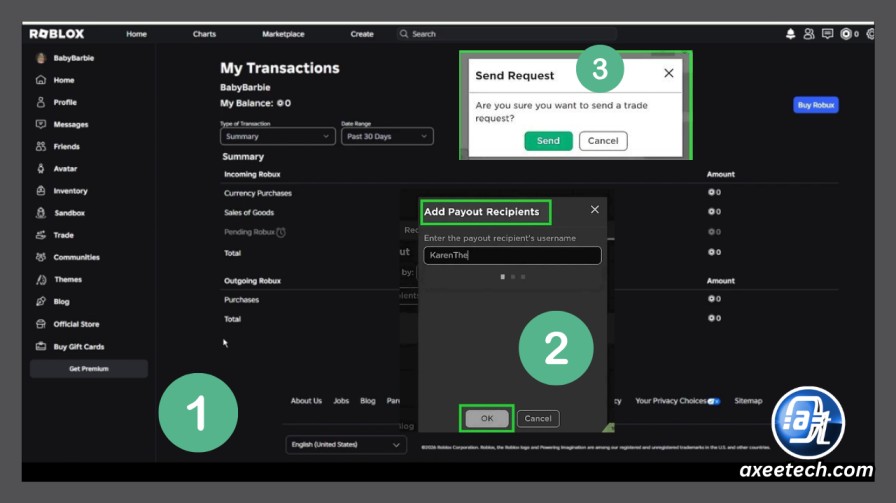Open Your Privacy Choices link

point(671,401)
